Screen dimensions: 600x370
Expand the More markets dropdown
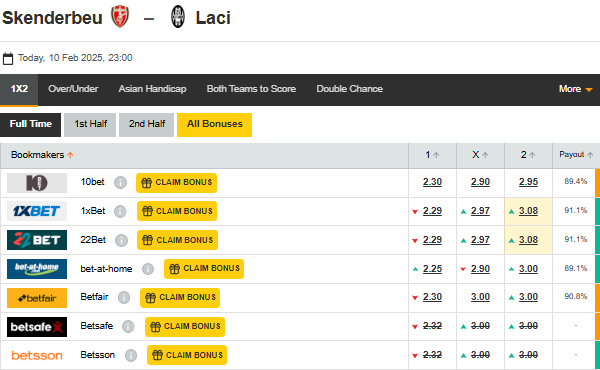(x=576, y=89)
